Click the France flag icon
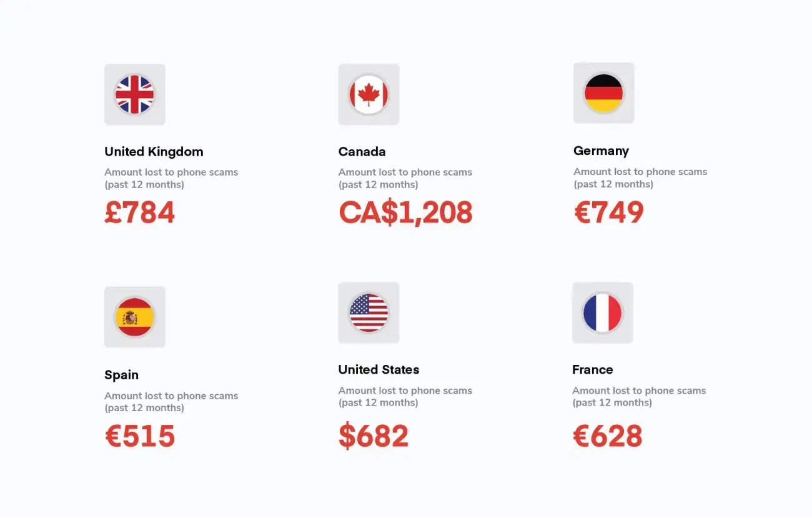The image size is (812, 518). [x=602, y=312]
